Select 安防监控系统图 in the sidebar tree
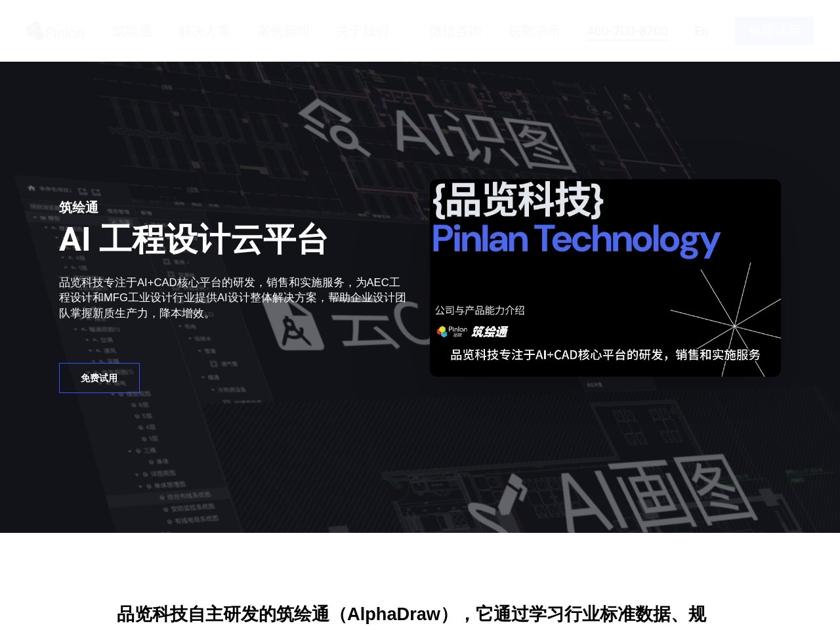This screenshot has height=630, width=840. tap(193, 508)
